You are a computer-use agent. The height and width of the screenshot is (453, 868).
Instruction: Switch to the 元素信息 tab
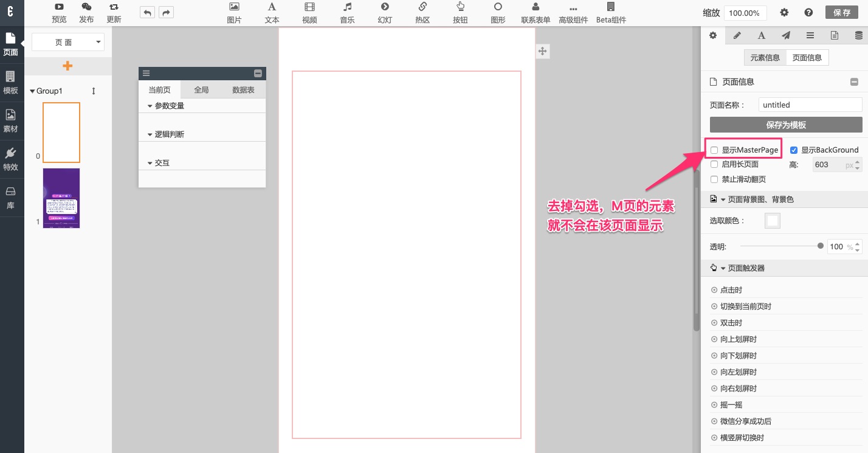[x=765, y=58]
